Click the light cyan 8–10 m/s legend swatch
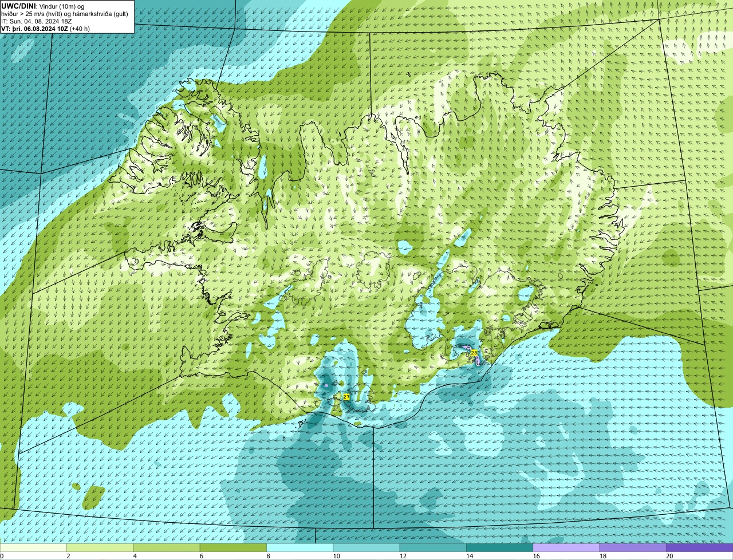733x560 pixels. coord(299,548)
